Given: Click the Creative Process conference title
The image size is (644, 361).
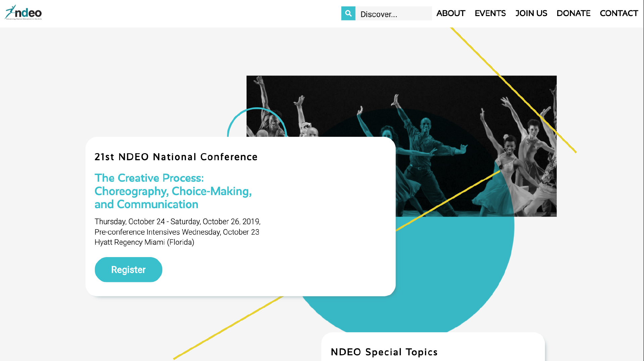Looking at the screenshot, I should coord(173,191).
